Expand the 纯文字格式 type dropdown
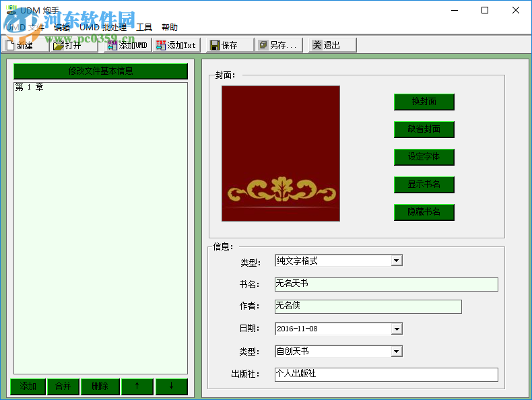Image resolution: width=532 pixels, height=400 pixels. pyautogui.click(x=396, y=261)
